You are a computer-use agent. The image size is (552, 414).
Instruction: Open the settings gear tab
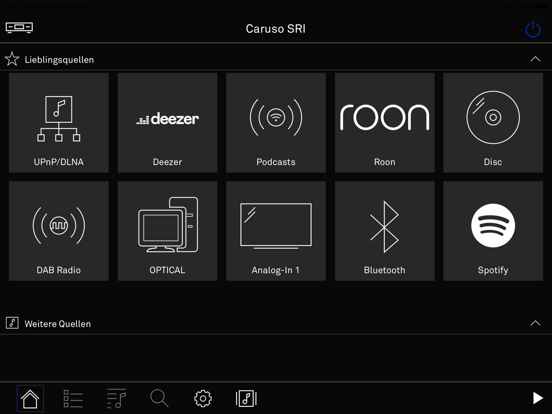pyautogui.click(x=203, y=399)
